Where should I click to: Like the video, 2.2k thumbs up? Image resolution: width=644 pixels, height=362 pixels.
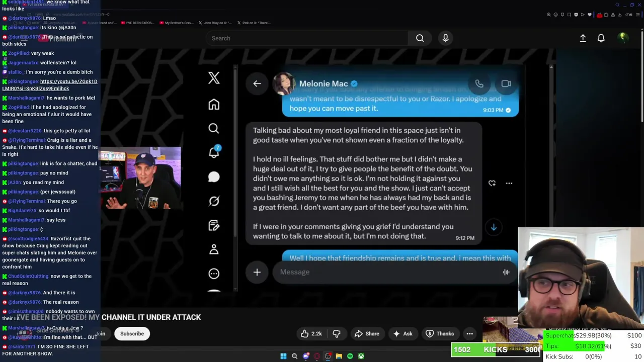[311, 334]
